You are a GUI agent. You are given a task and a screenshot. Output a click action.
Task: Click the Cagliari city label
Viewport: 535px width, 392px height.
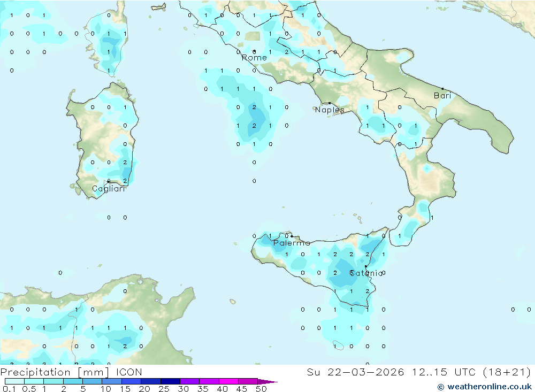[109, 189]
